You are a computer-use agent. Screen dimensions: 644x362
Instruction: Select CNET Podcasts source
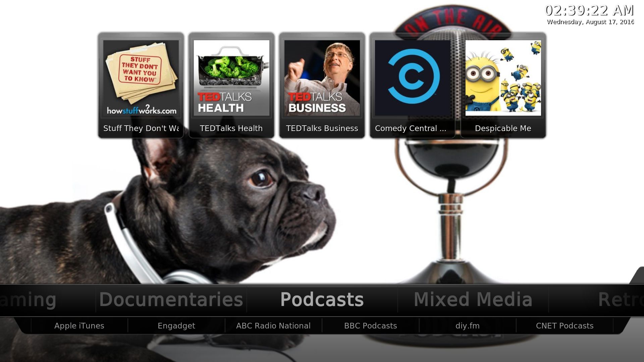(565, 326)
